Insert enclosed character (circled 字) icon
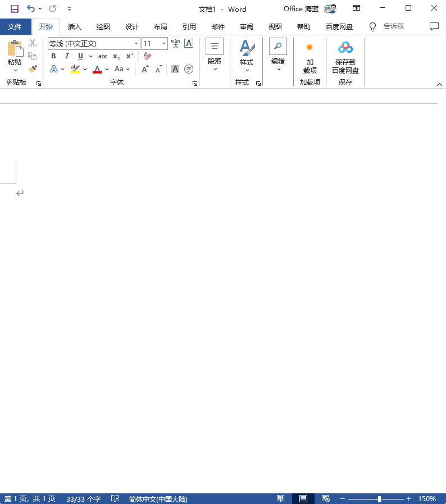446x504 pixels. 189,69
